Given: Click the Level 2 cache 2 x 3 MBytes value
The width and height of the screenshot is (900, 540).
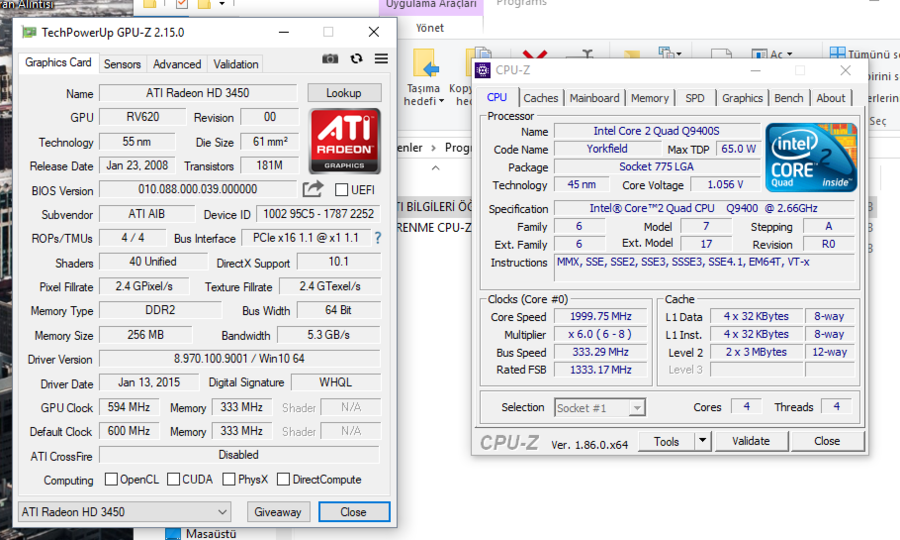Looking at the screenshot, I should (x=756, y=352).
